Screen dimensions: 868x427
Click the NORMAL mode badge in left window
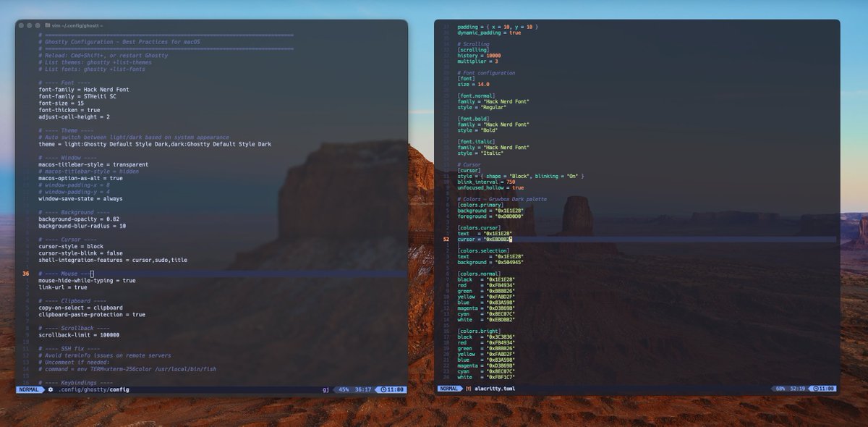(x=29, y=389)
